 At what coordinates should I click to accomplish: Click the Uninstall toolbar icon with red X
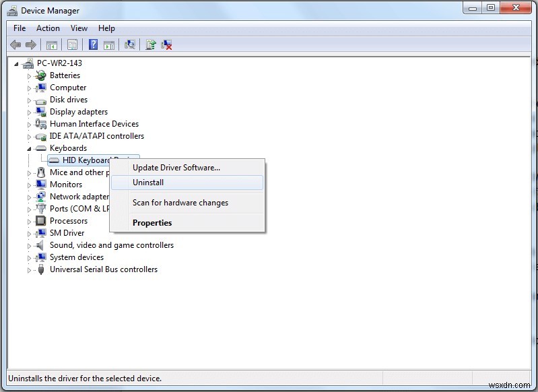point(166,44)
